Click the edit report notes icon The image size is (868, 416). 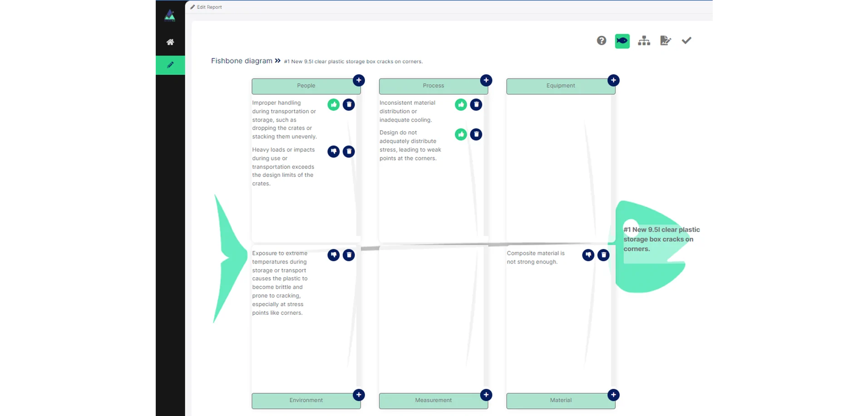click(665, 41)
